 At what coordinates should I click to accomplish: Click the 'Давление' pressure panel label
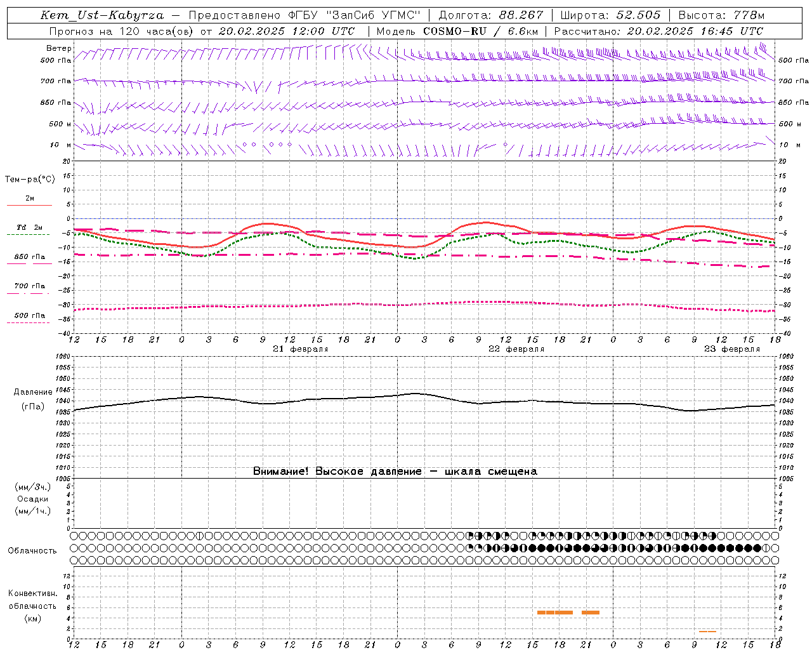pos(33,392)
